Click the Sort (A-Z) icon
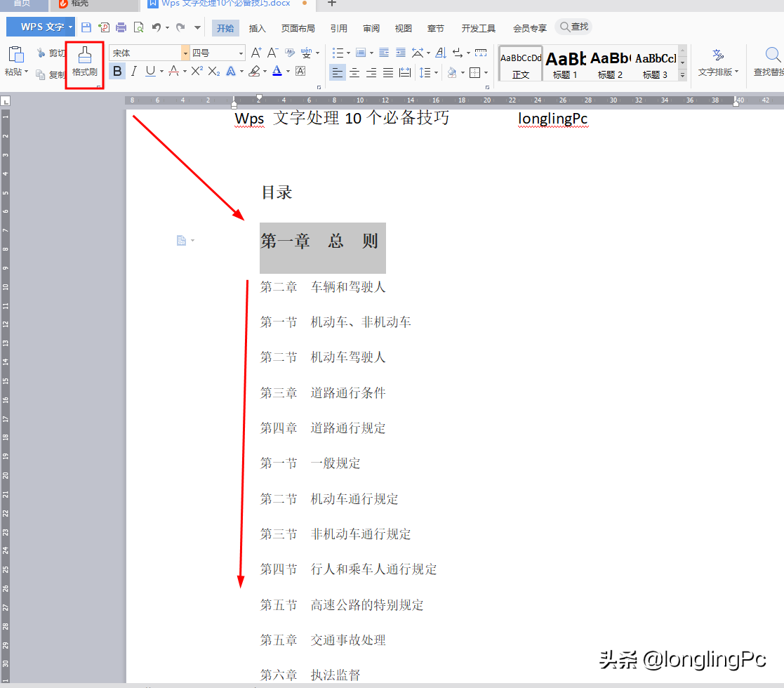Image resolution: width=784 pixels, height=688 pixels. [441, 53]
